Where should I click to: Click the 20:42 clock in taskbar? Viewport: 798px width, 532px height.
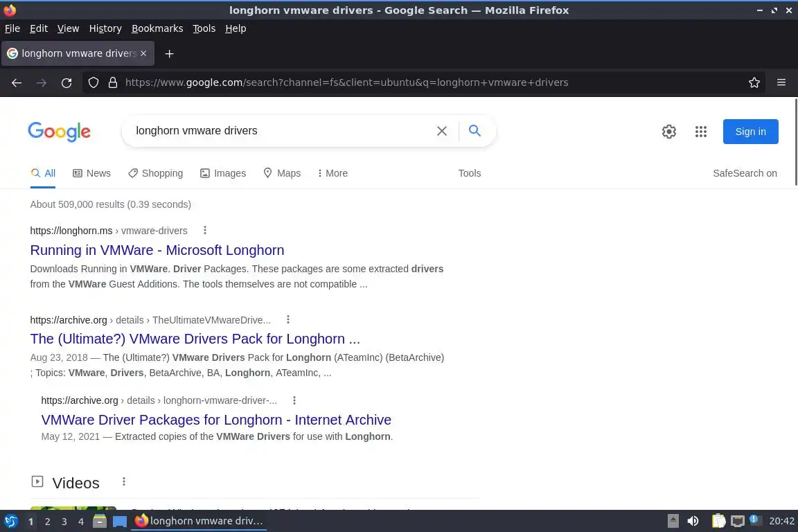click(x=781, y=521)
